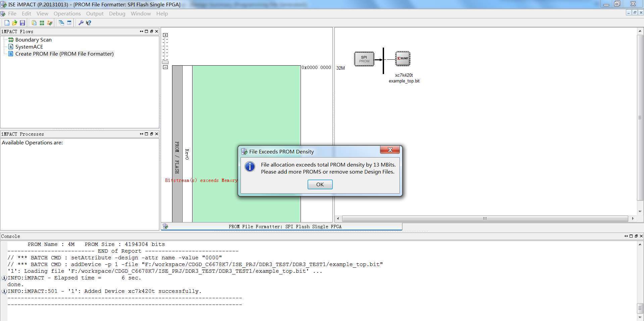Click the copy documents toolbar icon
The height and width of the screenshot is (321, 644).
click(34, 23)
